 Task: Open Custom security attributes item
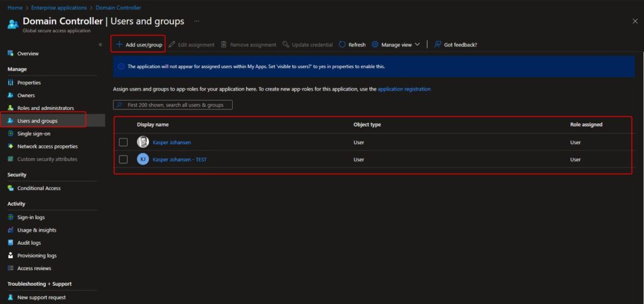point(47,159)
